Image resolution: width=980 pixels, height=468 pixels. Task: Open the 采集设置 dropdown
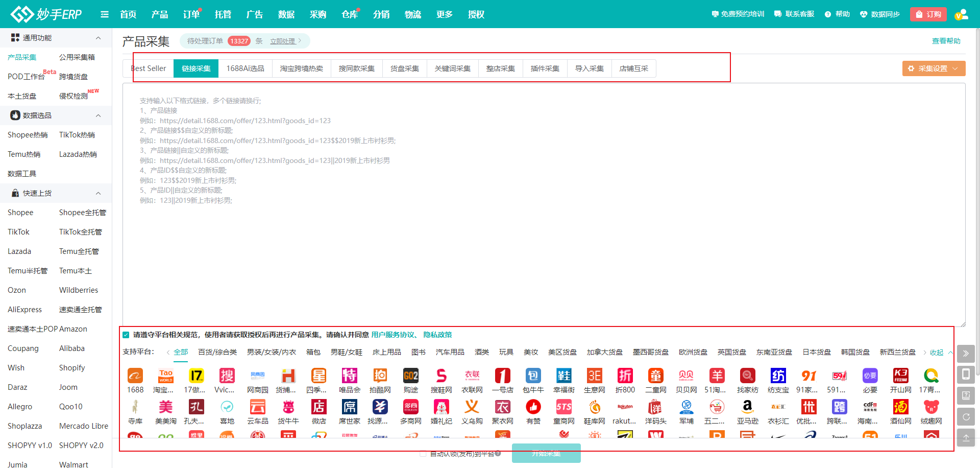pyautogui.click(x=934, y=68)
